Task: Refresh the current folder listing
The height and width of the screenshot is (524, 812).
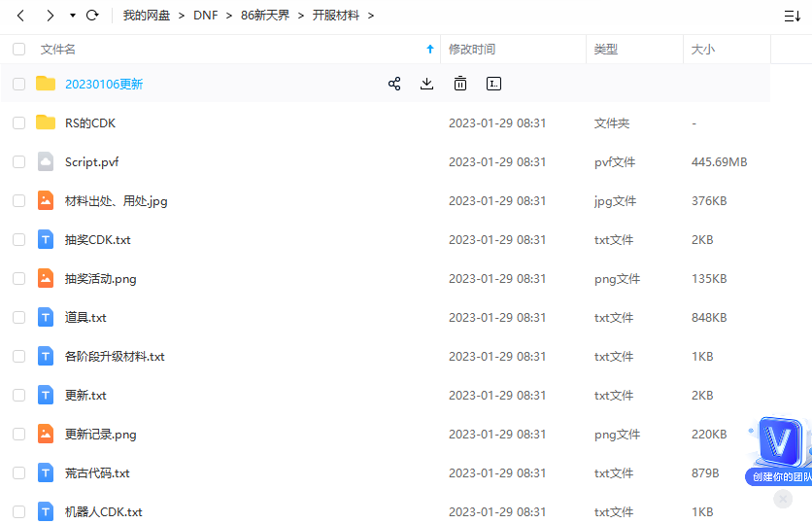Action: (x=92, y=16)
